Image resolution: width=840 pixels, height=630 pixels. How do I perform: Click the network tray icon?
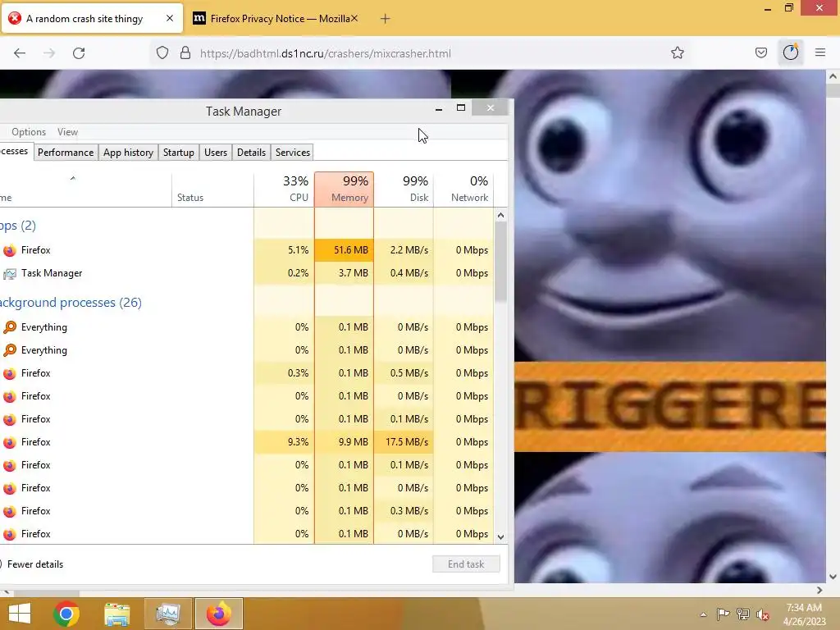742,614
